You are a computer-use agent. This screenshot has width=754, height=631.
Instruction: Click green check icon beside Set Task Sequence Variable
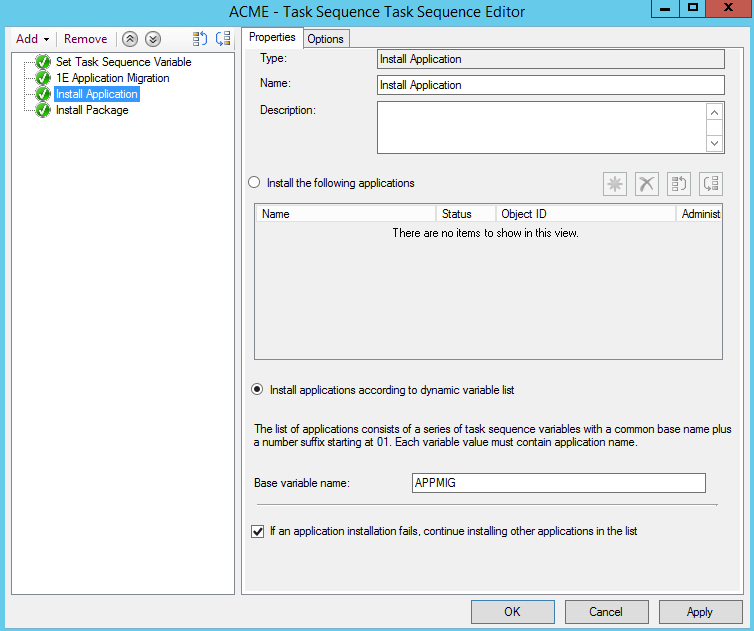click(x=43, y=62)
